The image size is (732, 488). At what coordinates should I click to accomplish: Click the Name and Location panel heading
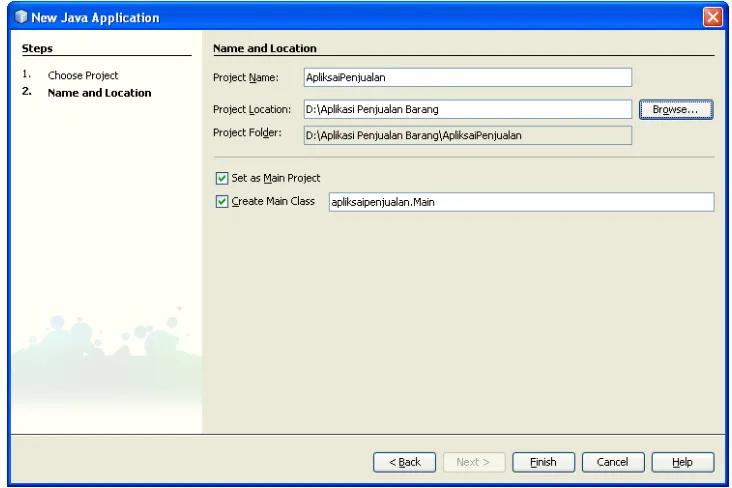[265, 48]
